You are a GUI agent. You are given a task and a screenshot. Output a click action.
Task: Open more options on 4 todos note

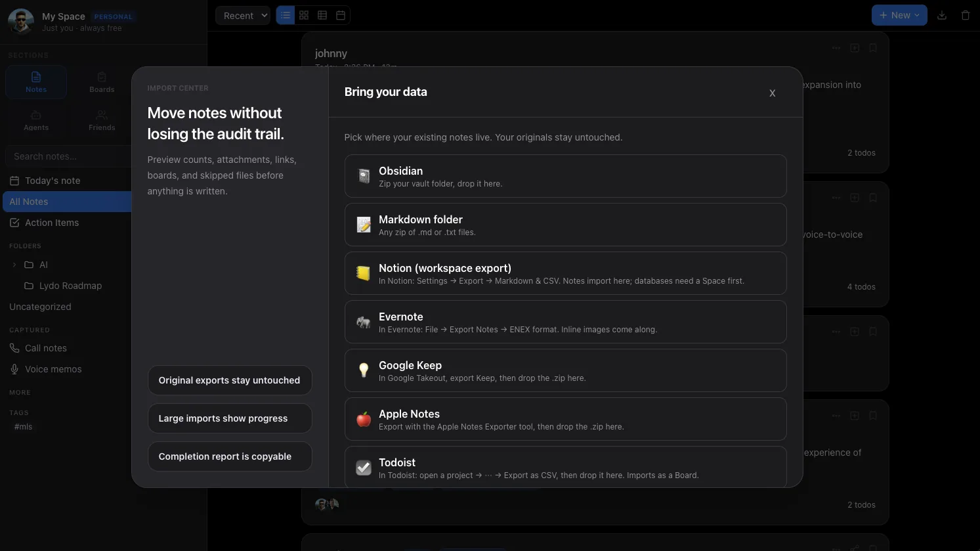[836, 198]
